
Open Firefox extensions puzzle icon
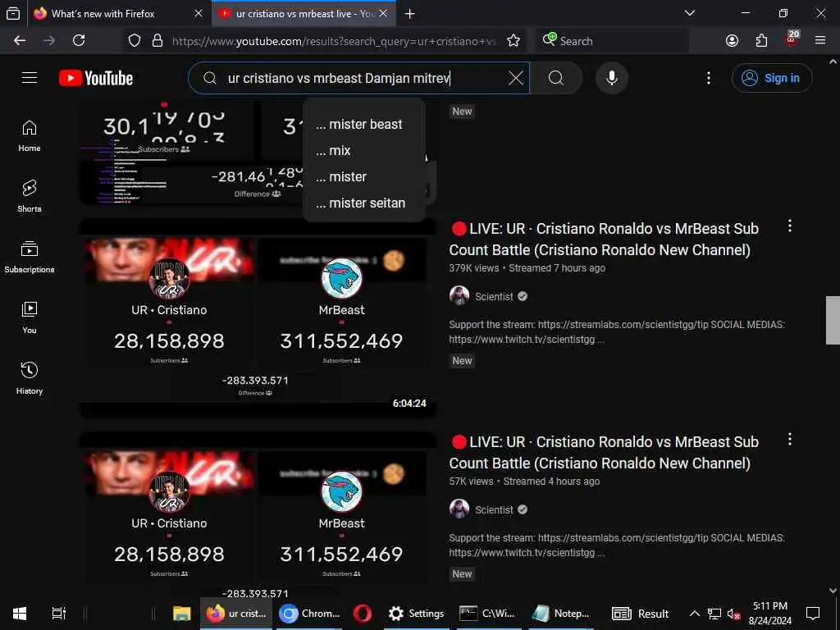(761, 41)
